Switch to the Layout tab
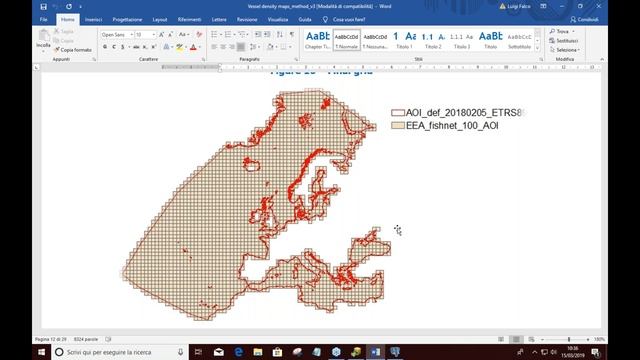 point(160,20)
